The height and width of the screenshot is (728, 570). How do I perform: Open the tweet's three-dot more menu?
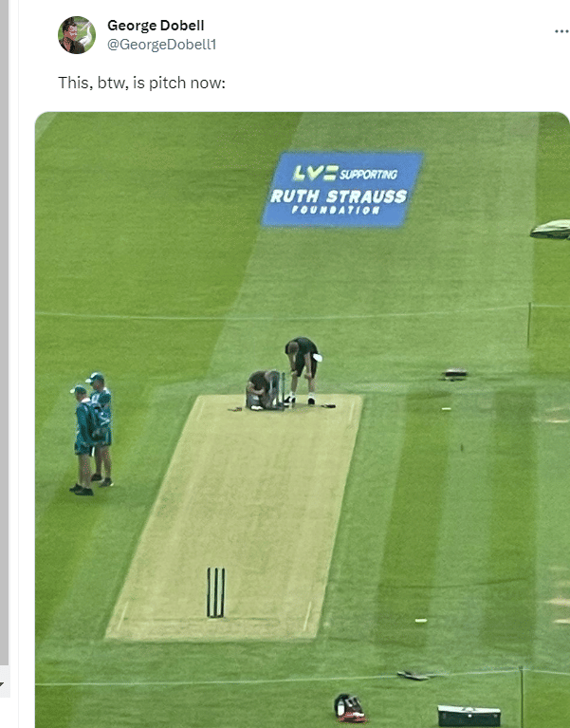561,31
